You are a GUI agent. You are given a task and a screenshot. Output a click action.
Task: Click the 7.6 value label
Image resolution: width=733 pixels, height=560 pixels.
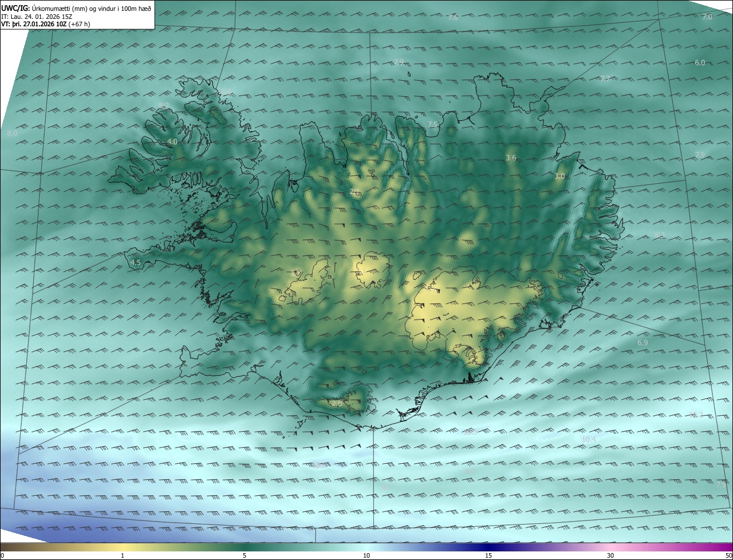pos(453,18)
